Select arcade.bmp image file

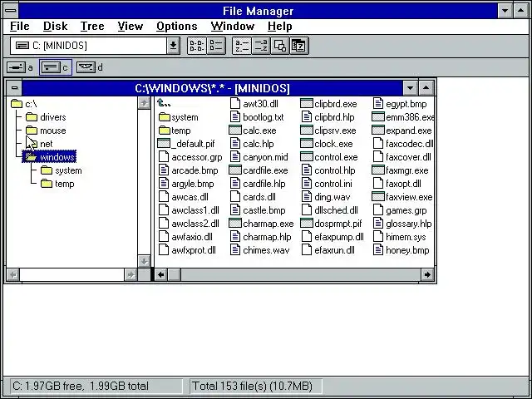189,170
